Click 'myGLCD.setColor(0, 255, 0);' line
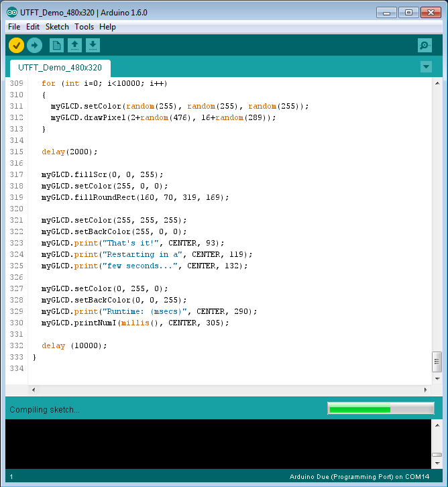The image size is (448, 487). [105, 288]
